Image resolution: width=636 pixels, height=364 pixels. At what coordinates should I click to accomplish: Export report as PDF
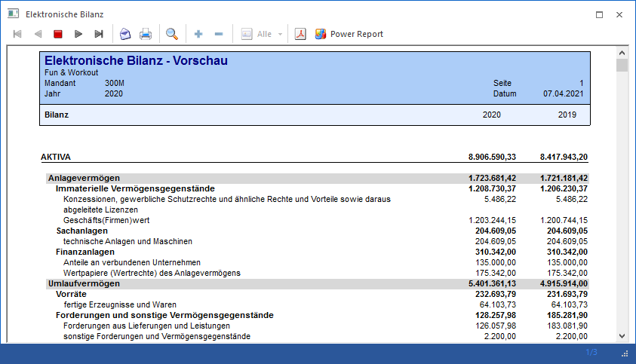coord(300,34)
